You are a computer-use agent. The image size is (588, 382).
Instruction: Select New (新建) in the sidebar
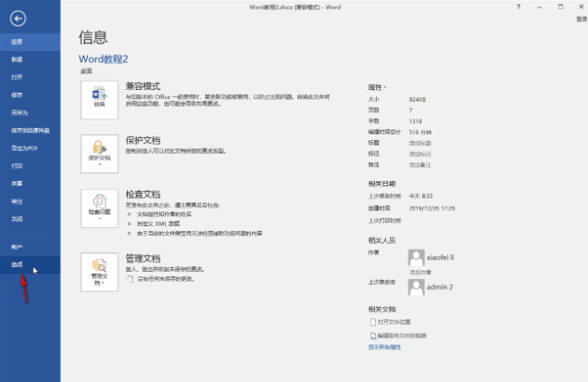click(x=30, y=59)
